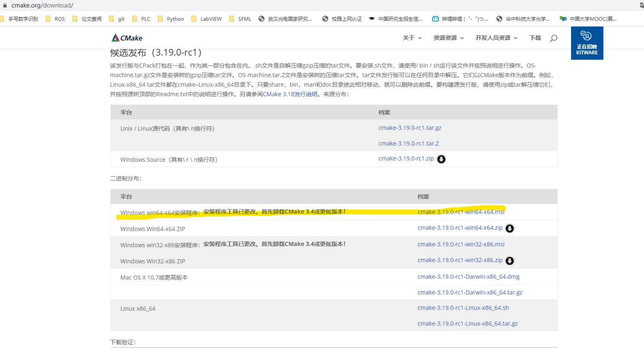644x348 pixels.
Task: Click download icon beside win64-x64.zip link
Action: 510,229
